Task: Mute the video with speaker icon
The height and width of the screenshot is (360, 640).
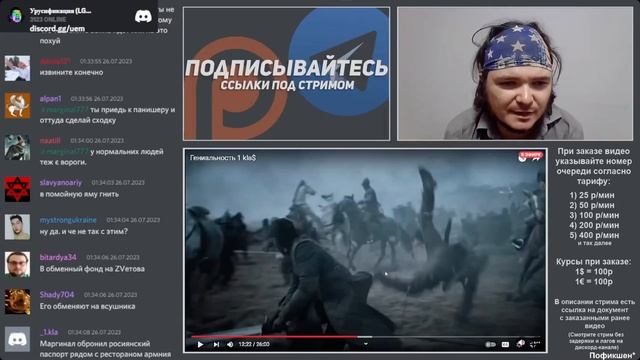Action: click(x=230, y=344)
